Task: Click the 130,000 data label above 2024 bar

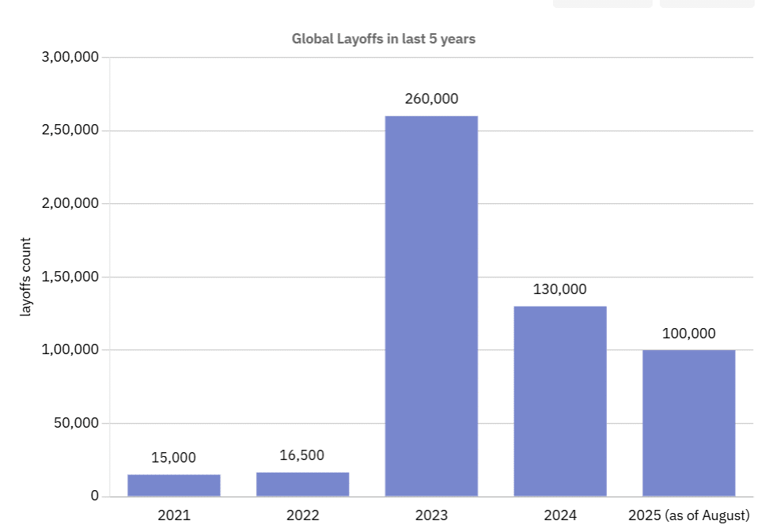Action: 559,289
